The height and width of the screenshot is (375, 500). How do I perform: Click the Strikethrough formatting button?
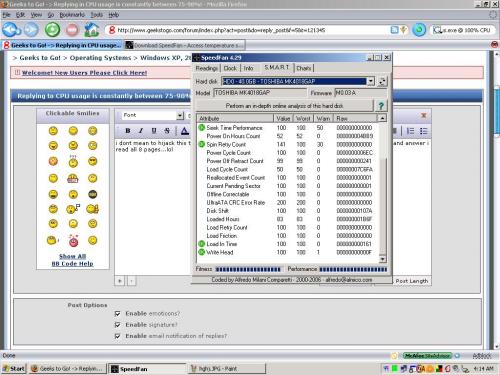coord(167,131)
